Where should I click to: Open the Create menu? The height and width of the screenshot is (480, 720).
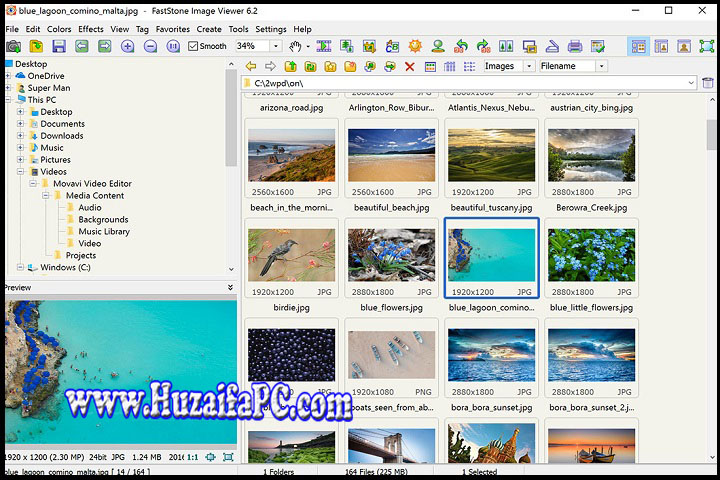(209, 29)
